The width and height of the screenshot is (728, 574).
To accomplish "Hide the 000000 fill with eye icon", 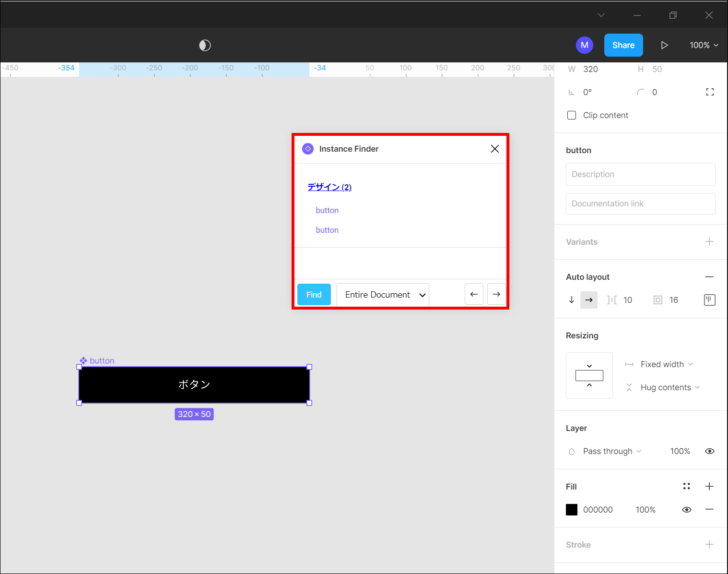I will pos(686,510).
